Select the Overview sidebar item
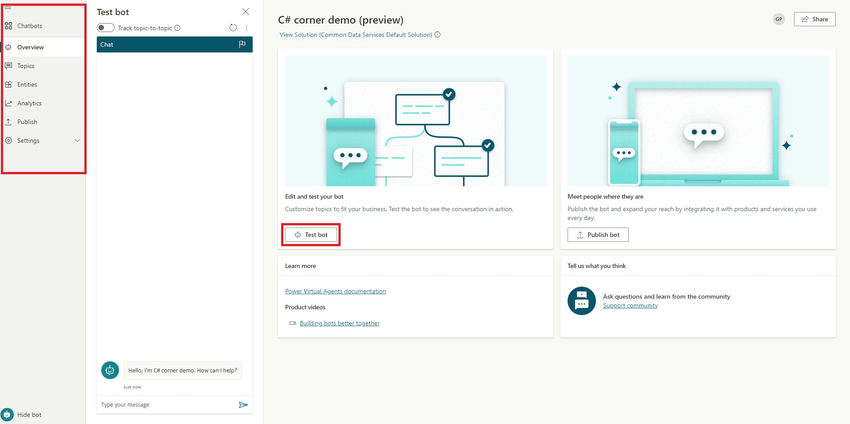Viewport: 850px width, 424px height. coord(43,47)
